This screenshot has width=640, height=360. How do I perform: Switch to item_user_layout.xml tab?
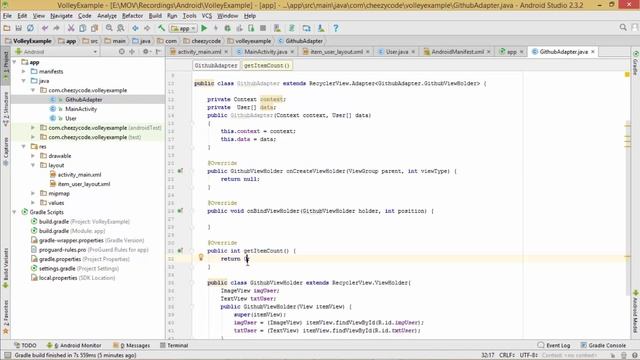click(x=336, y=52)
